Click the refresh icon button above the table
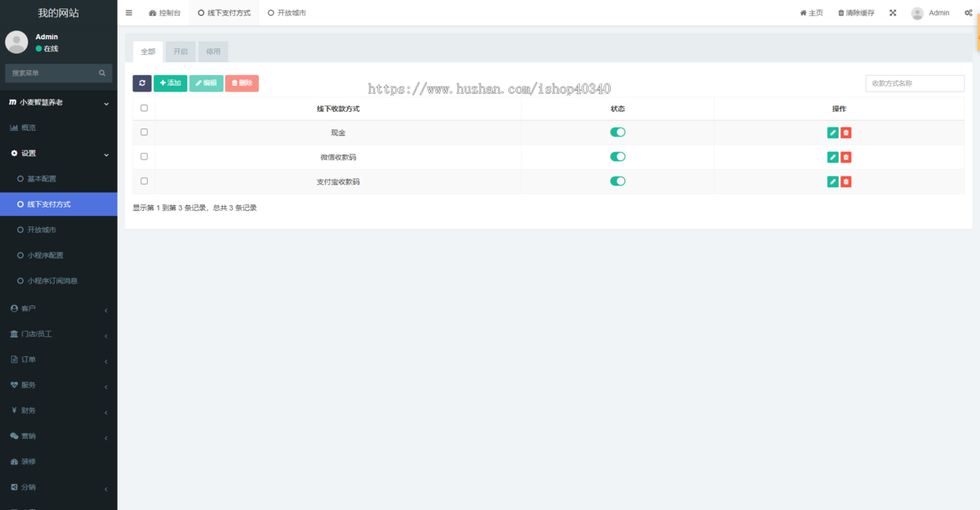 [142, 83]
